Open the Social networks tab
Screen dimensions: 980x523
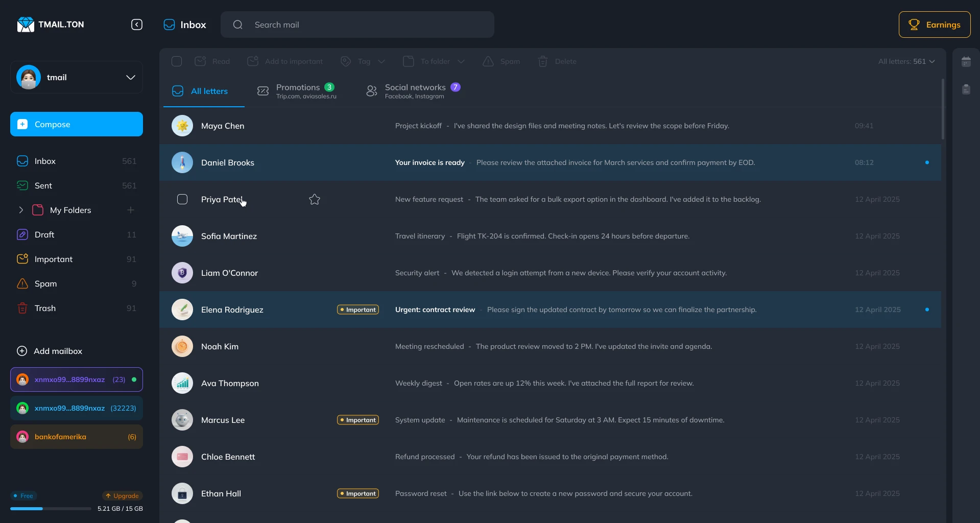[413, 91]
